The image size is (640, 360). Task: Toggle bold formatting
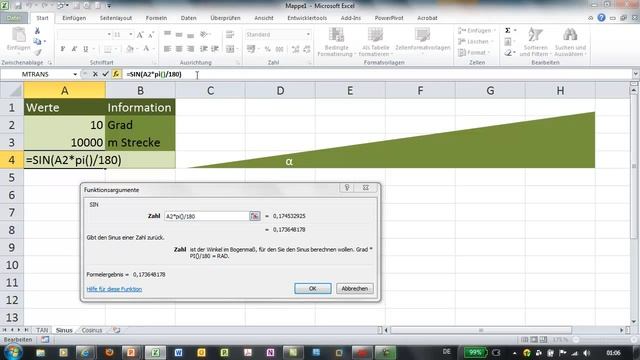pos(63,49)
